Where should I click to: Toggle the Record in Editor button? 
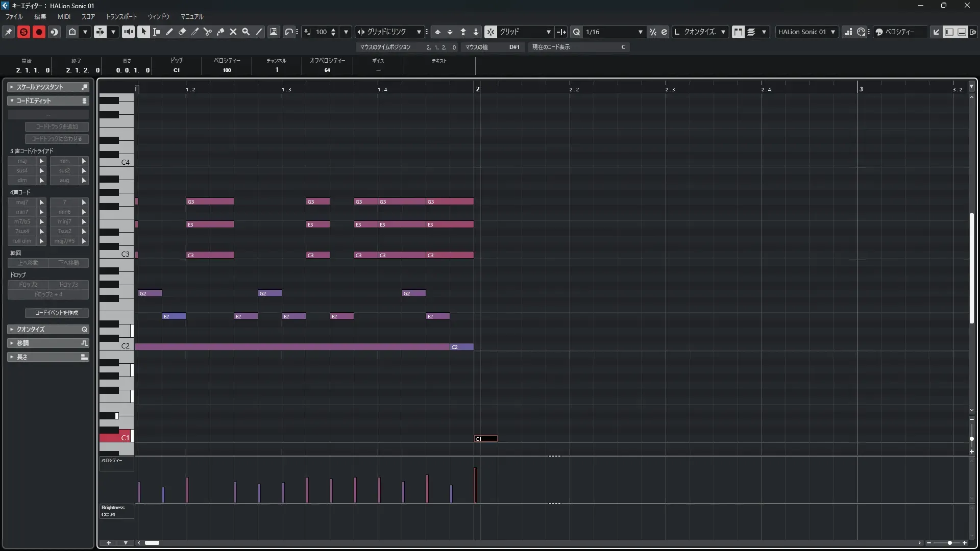pos(39,32)
